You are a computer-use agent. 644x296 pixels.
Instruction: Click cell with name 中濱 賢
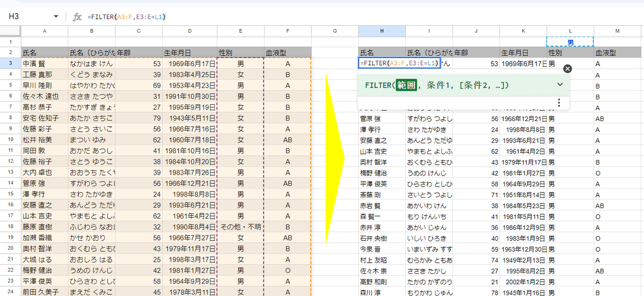pos(45,63)
